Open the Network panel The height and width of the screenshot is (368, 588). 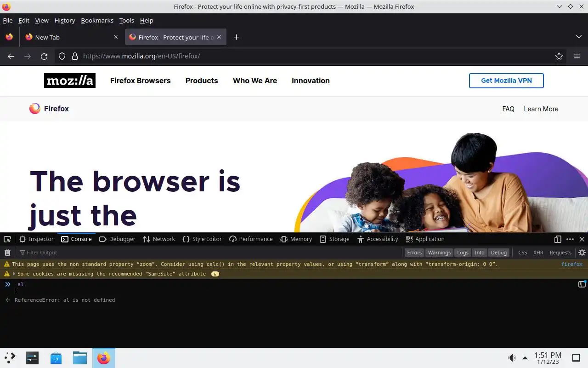[x=159, y=239]
